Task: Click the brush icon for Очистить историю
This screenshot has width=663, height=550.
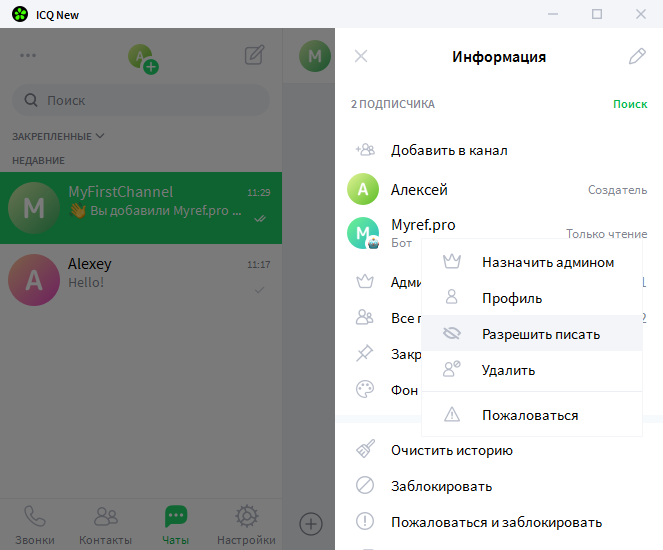Action: 365,449
